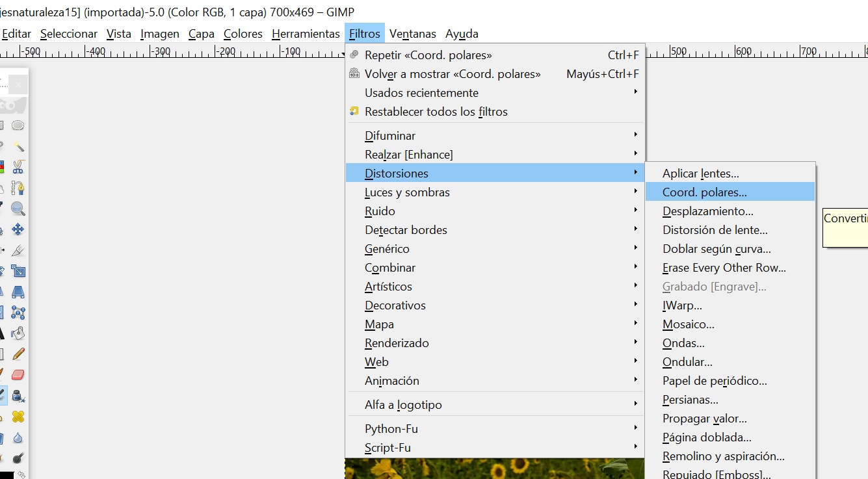Select the Ink tool
The height and width of the screenshot is (479, 868).
click(x=18, y=396)
